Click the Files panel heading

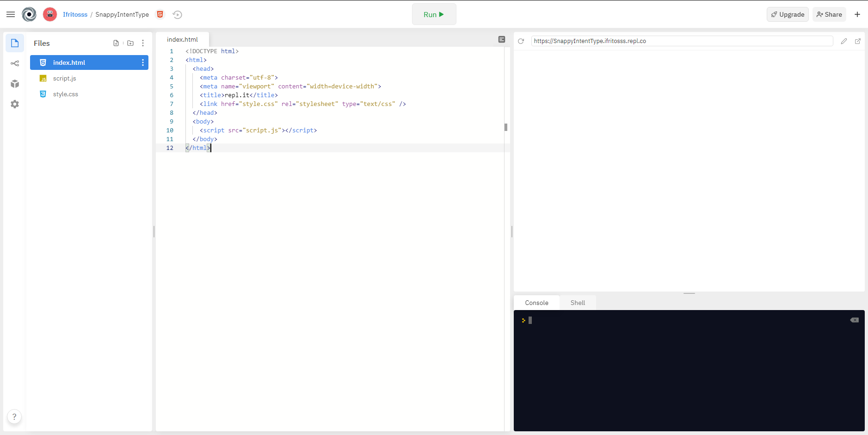[x=42, y=43]
